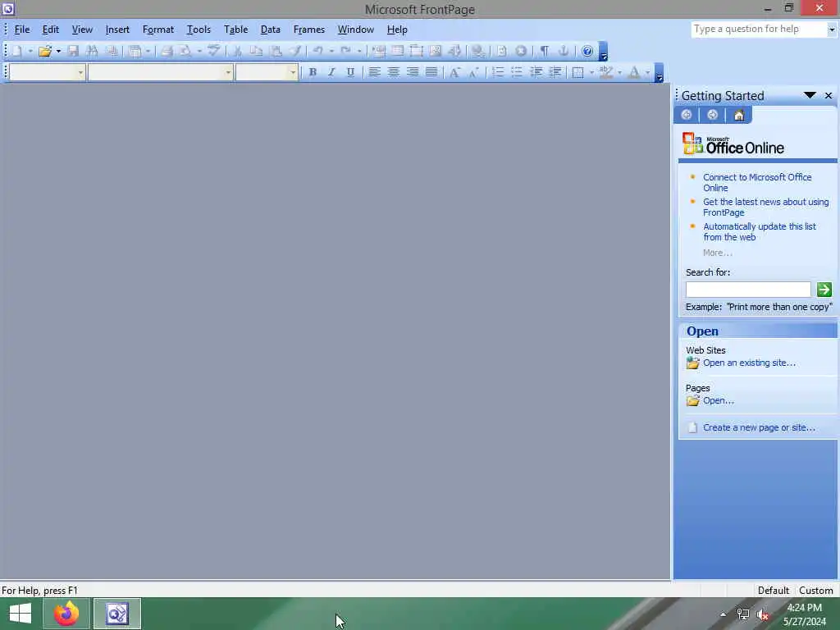Open the Style dropdown combo box

pos(80,72)
